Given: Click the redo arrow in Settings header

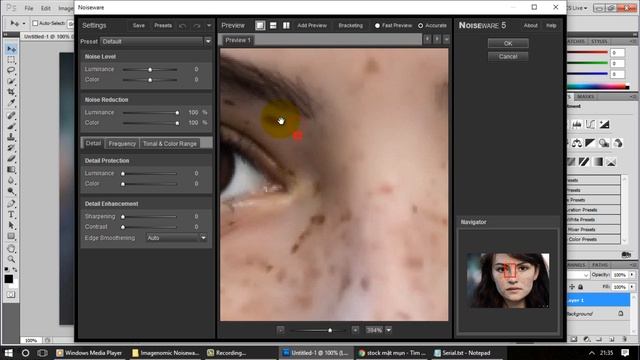Looking at the screenshot, I should coord(197,26).
